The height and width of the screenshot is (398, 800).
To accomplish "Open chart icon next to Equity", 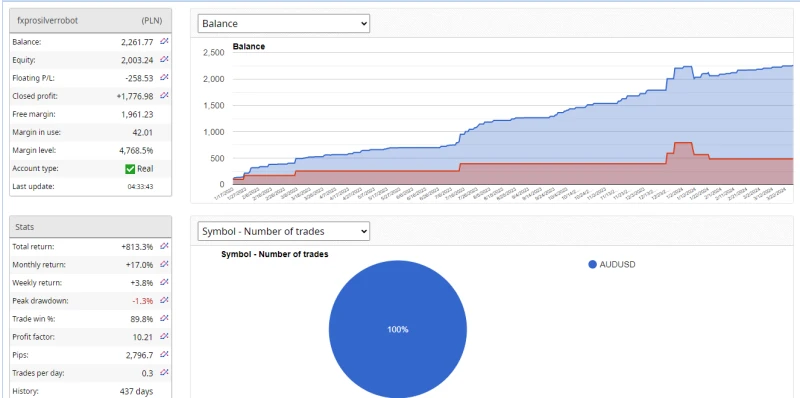I will pos(164,59).
